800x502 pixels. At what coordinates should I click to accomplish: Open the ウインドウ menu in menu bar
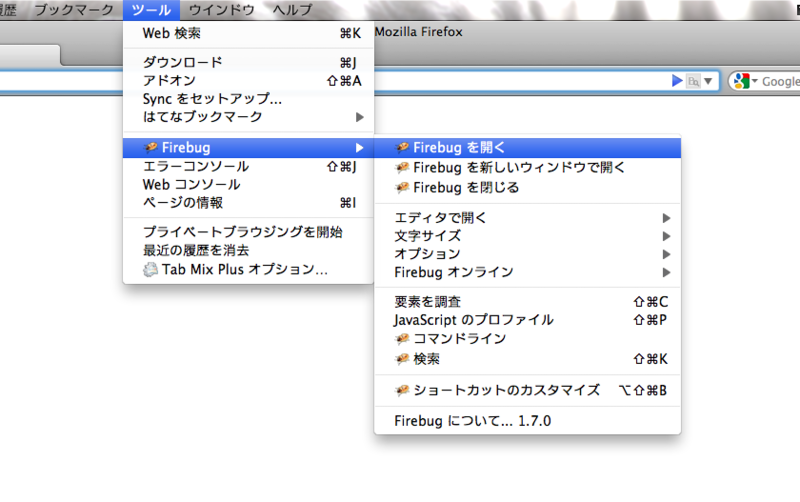[x=221, y=10]
